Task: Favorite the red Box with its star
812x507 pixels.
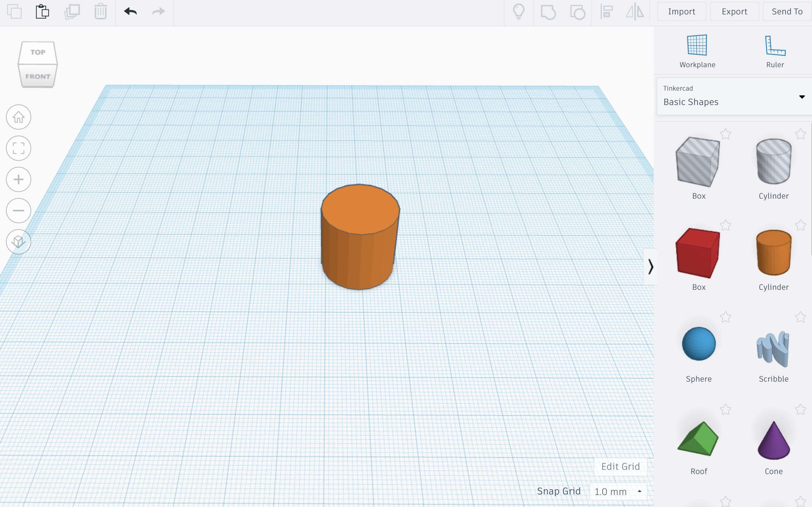Action: [x=726, y=225]
